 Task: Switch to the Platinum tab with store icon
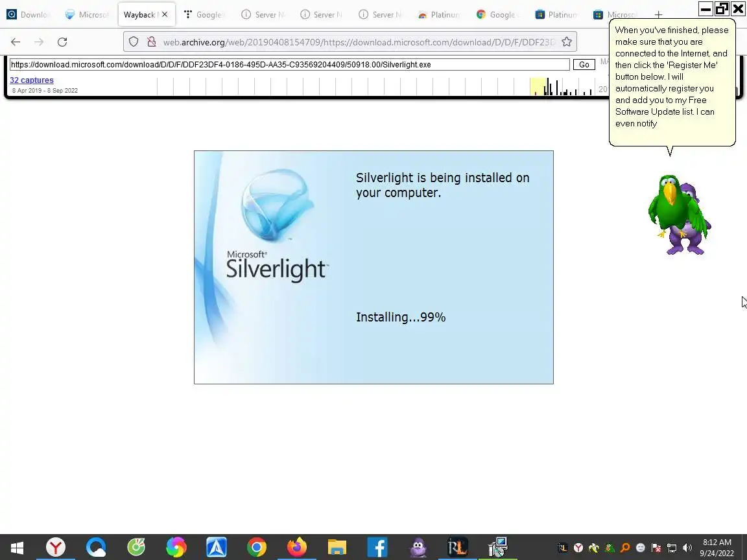[x=556, y=15]
